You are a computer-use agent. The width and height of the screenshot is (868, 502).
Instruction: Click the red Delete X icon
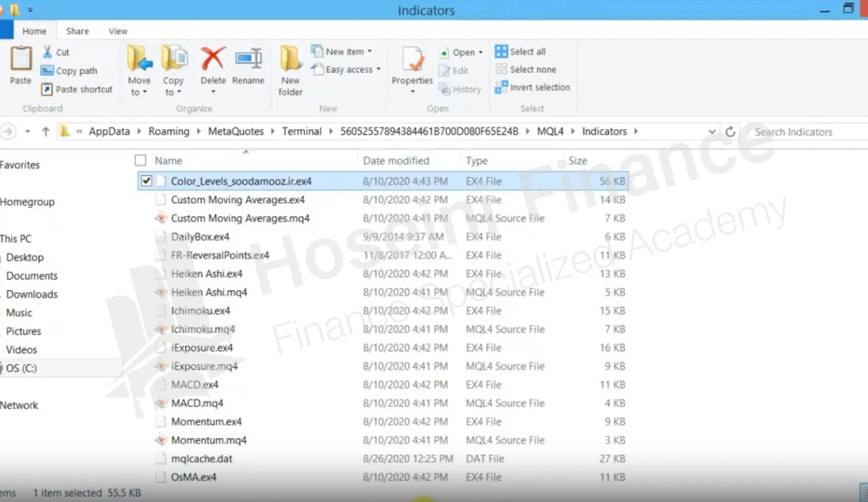pyautogui.click(x=213, y=58)
